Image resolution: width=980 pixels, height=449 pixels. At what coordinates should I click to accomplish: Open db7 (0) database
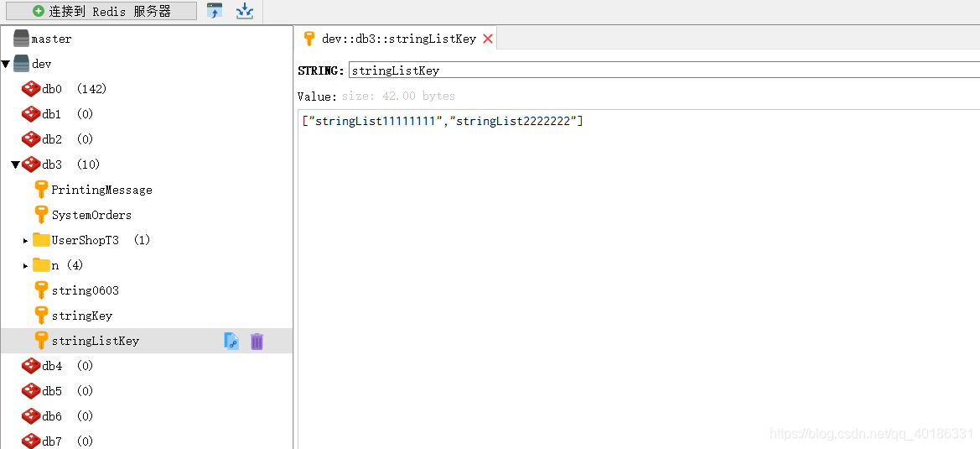point(68,441)
